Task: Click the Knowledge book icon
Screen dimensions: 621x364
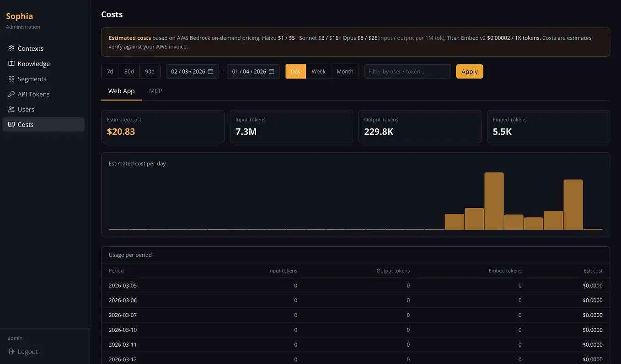Action: [11, 63]
